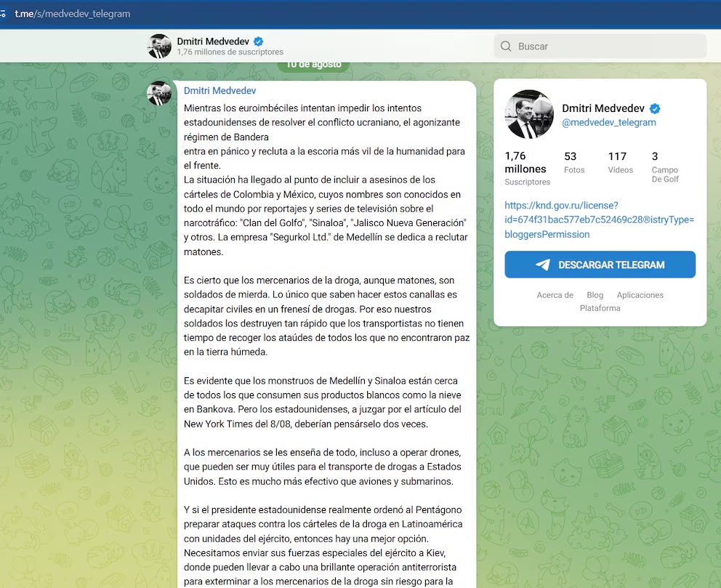The image size is (721, 588).
Task: Go to the Acerca de link
Action: 555,295
